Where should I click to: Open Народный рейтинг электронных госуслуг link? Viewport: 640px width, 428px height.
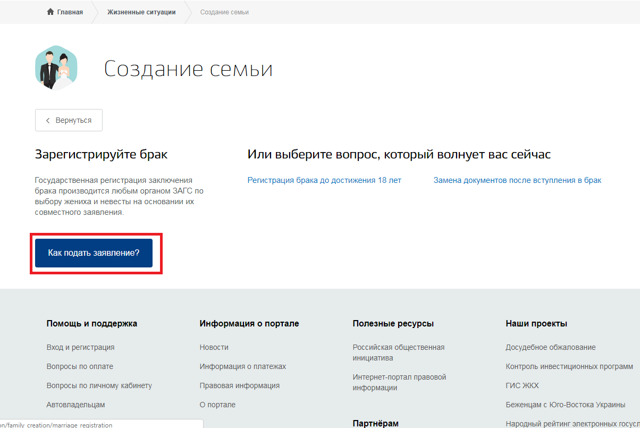coord(573,424)
